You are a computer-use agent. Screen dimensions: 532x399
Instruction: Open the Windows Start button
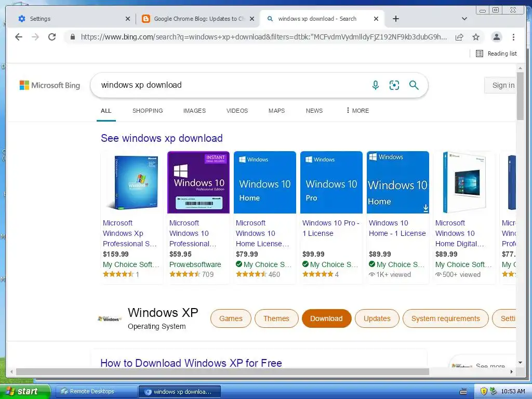(x=25, y=392)
